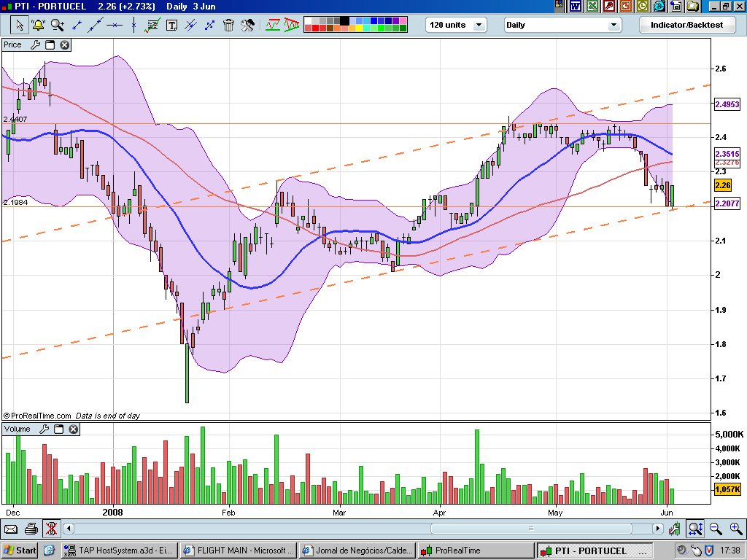The width and height of the screenshot is (747, 560).
Task: Click the horizontal scrollbar thumb
Action: (531, 528)
